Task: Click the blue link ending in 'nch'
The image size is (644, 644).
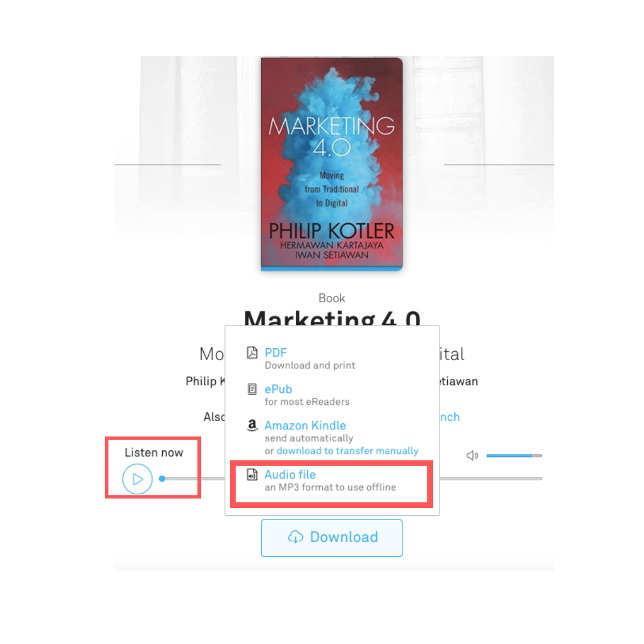Action: point(450,417)
